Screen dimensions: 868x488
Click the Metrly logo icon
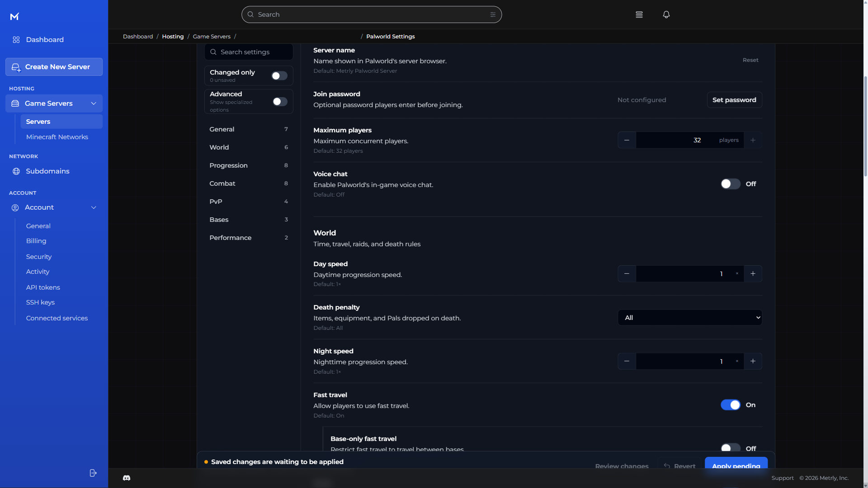14,17
